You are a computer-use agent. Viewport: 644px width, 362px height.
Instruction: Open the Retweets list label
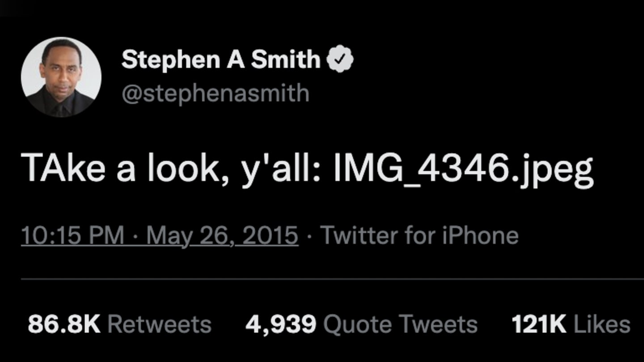159,324
